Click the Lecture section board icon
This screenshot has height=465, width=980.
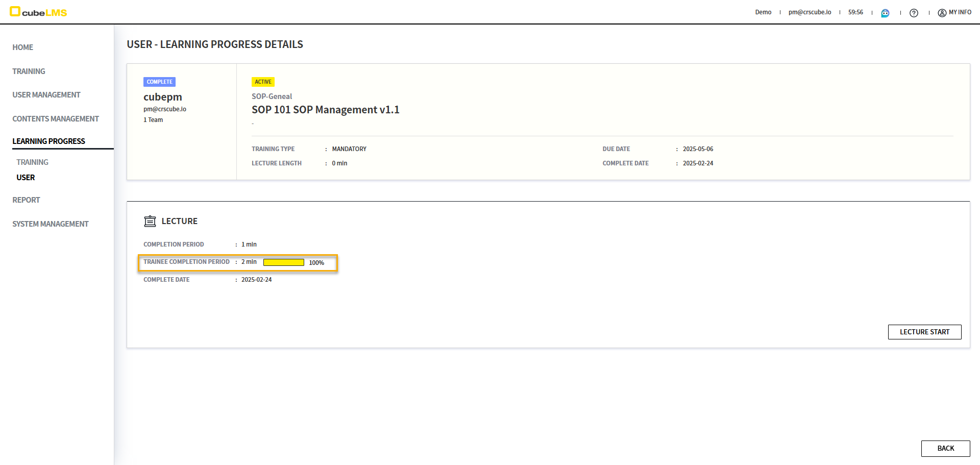click(x=150, y=221)
